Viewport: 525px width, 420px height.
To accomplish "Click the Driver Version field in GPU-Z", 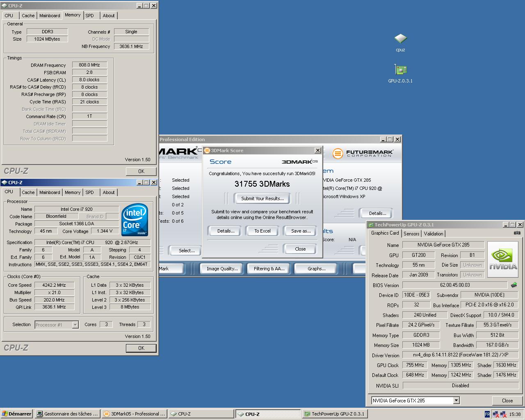I will pyautogui.click(x=460, y=355).
